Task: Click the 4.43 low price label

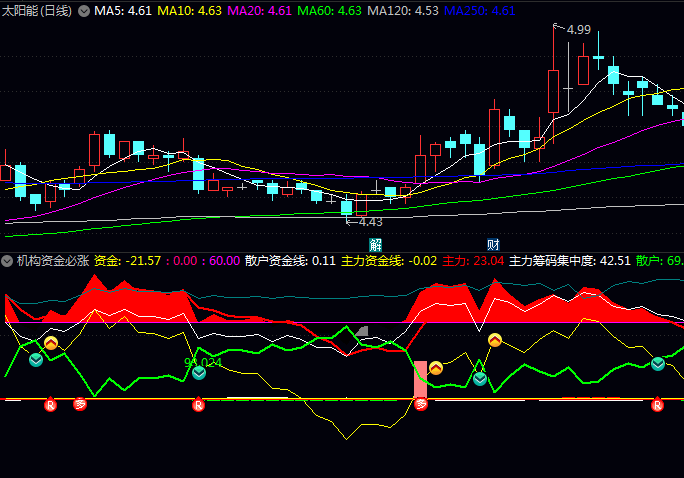Action: [371, 222]
